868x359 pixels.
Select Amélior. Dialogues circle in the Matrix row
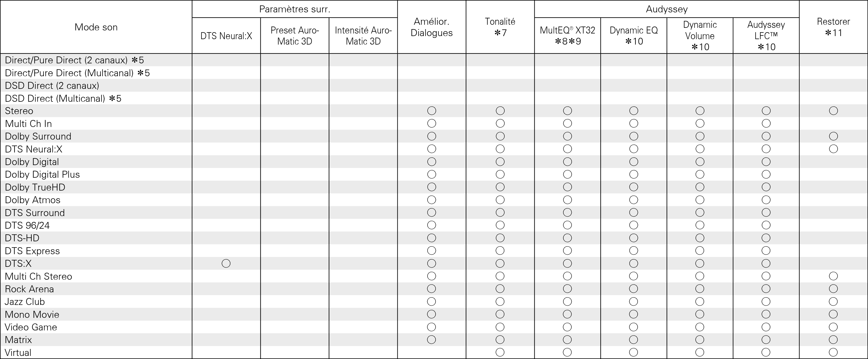click(x=432, y=339)
